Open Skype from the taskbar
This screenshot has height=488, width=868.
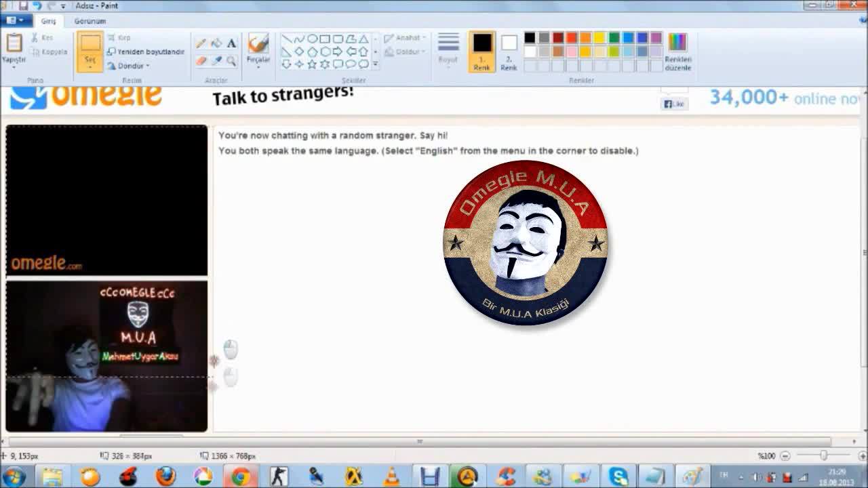pos(618,476)
